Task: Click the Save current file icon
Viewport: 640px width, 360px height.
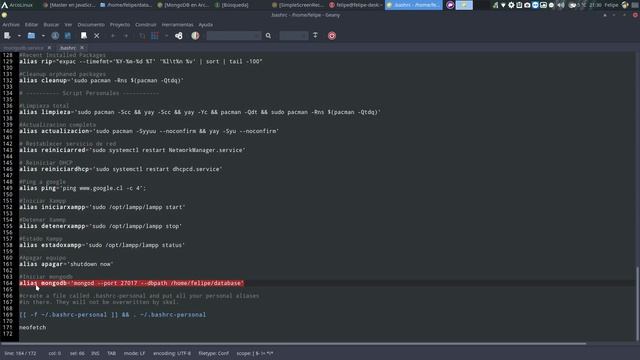Action: pyautogui.click(x=55, y=36)
